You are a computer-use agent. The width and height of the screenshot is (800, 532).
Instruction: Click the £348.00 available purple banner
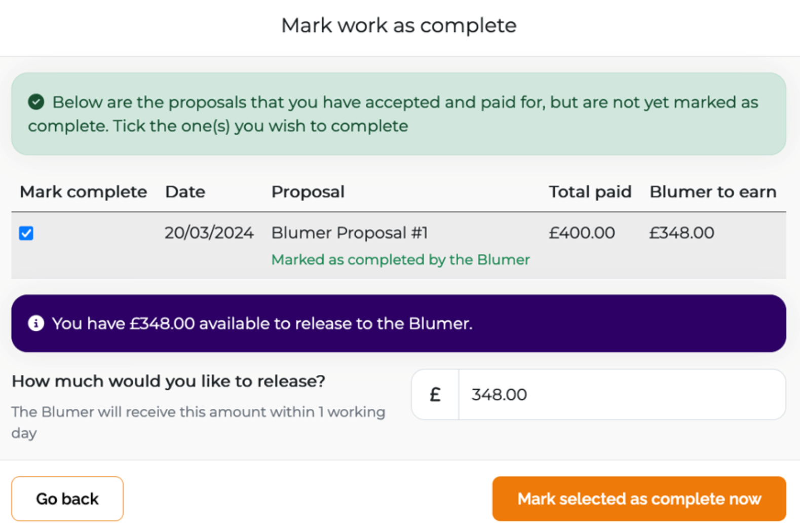(399, 323)
